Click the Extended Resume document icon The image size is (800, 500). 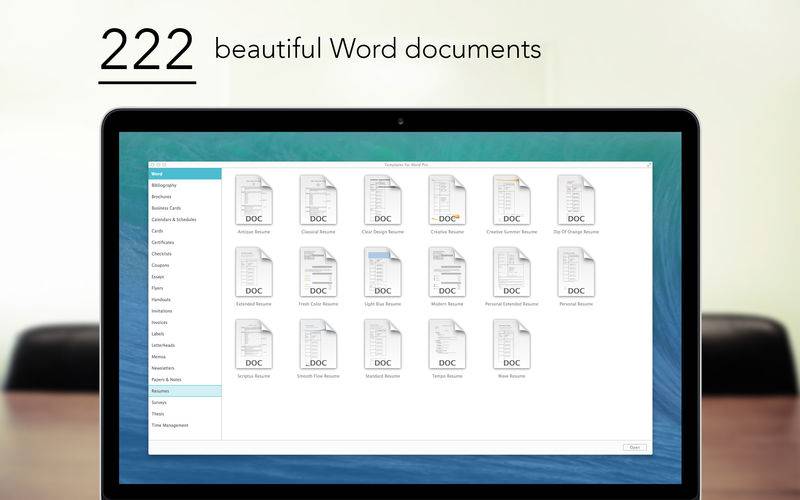point(254,272)
